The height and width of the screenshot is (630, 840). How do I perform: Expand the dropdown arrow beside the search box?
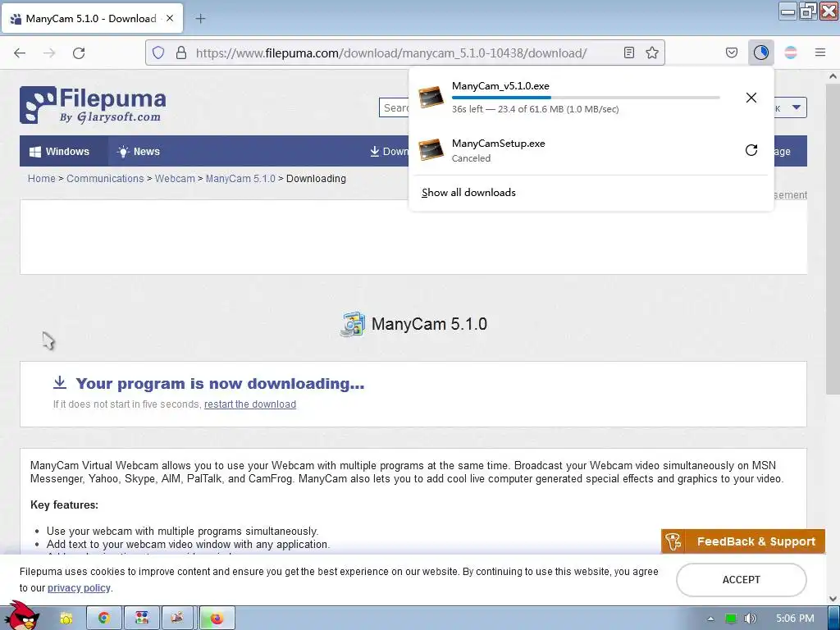coord(796,107)
